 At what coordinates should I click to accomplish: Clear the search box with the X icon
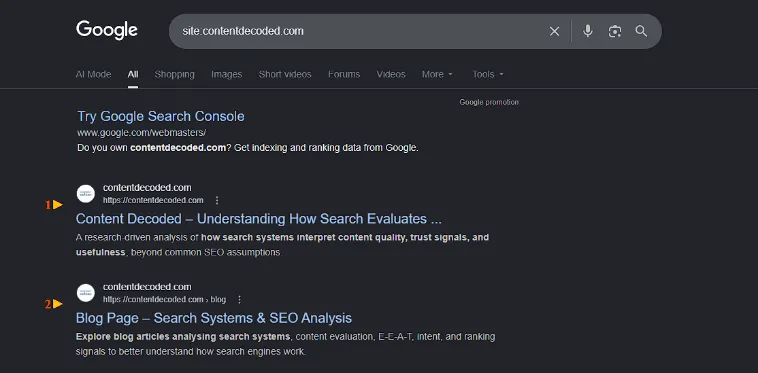click(x=554, y=31)
